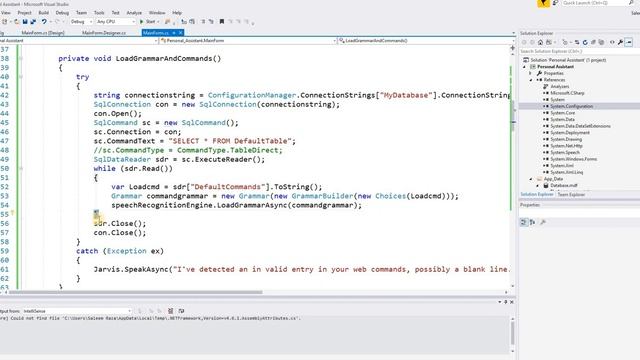The width and height of the screenshot is (640, 360).
Task: Click the Save All icon
Action: [x=33, y=22]
